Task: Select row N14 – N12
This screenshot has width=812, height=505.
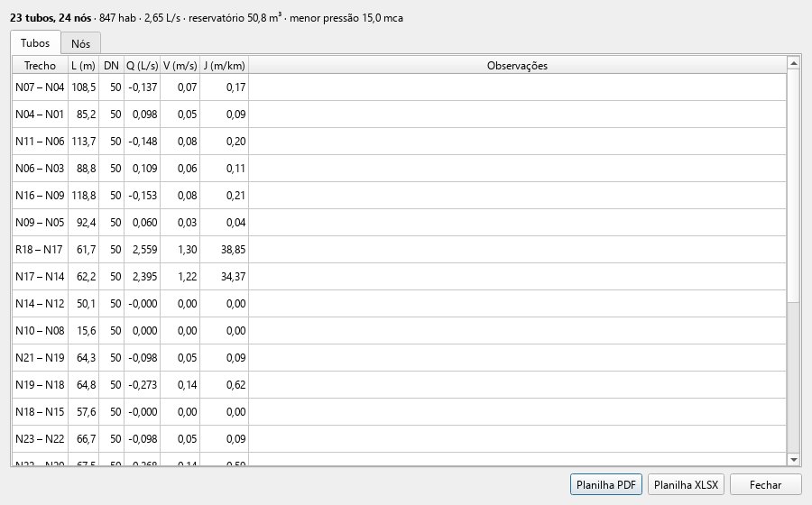Action: pos(400,303)
